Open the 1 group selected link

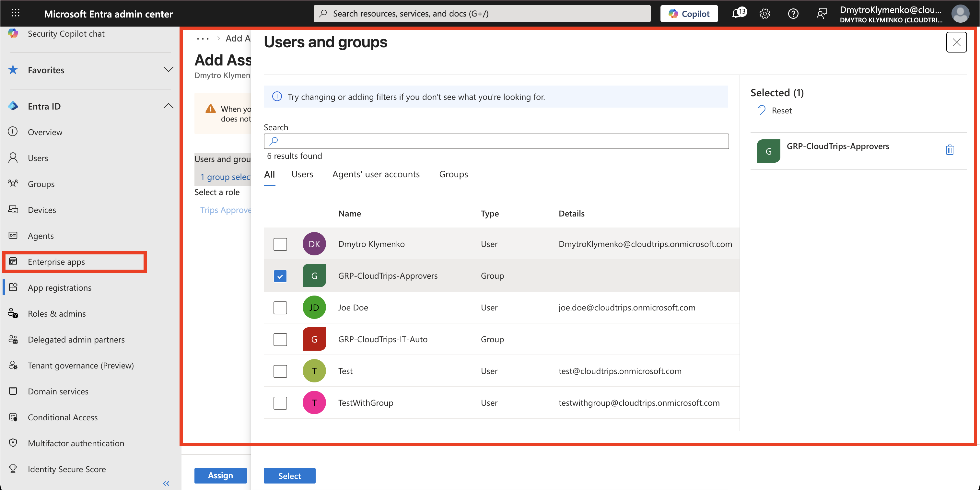225,177
